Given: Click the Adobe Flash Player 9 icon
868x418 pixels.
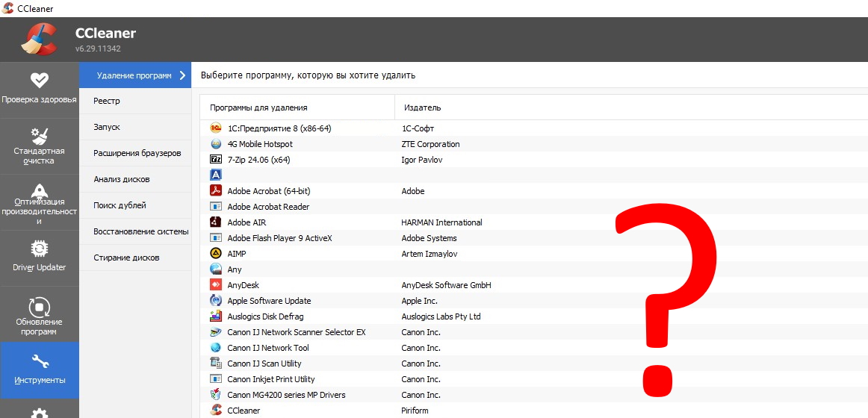Looking at the screenshot, I should point(216,238).
